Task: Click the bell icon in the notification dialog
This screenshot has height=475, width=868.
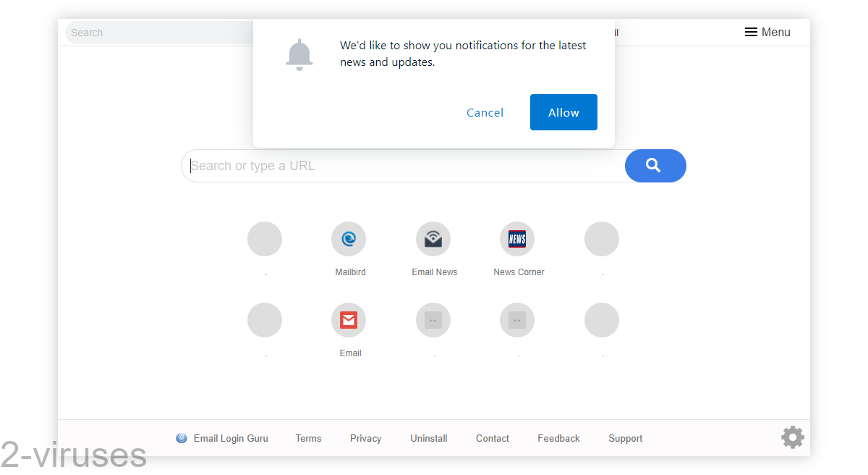Action: (x=299, y=54)
